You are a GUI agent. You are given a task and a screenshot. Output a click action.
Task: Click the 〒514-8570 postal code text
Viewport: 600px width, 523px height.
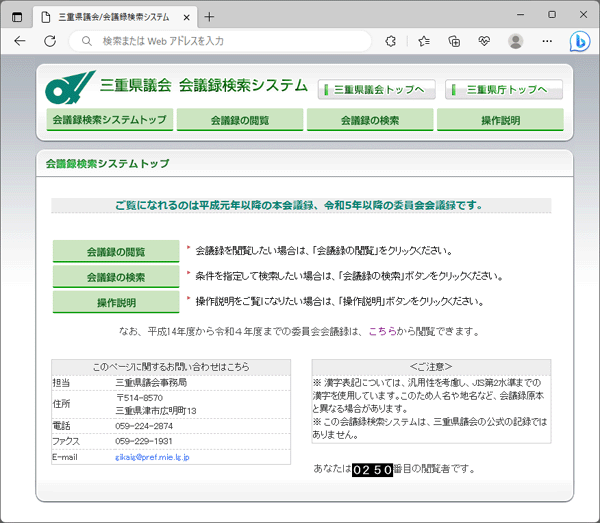coord(140,398)
